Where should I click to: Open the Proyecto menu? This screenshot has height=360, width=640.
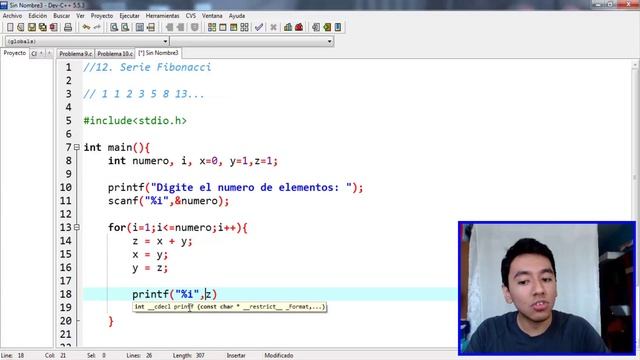tap(102, 16)
